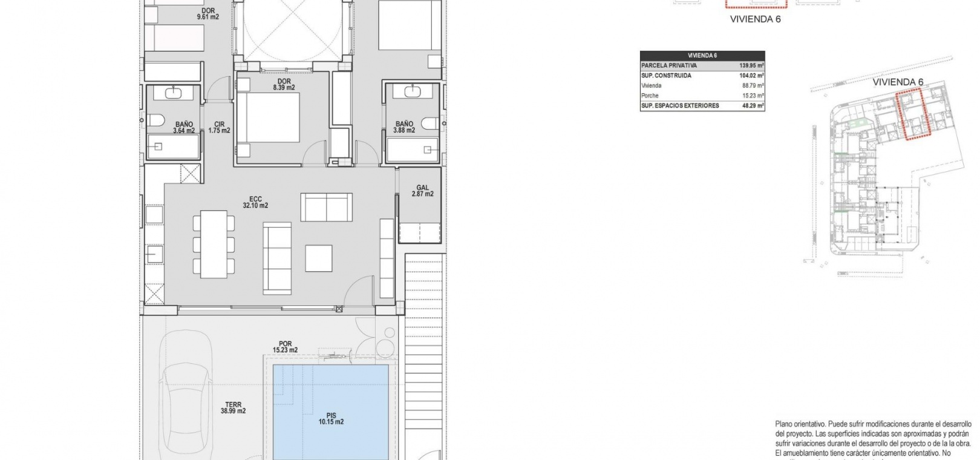Click the Plano orientativo disclaimer text
Image resolution: width=980 pixels, height=460 pixels.
(872, 438)
